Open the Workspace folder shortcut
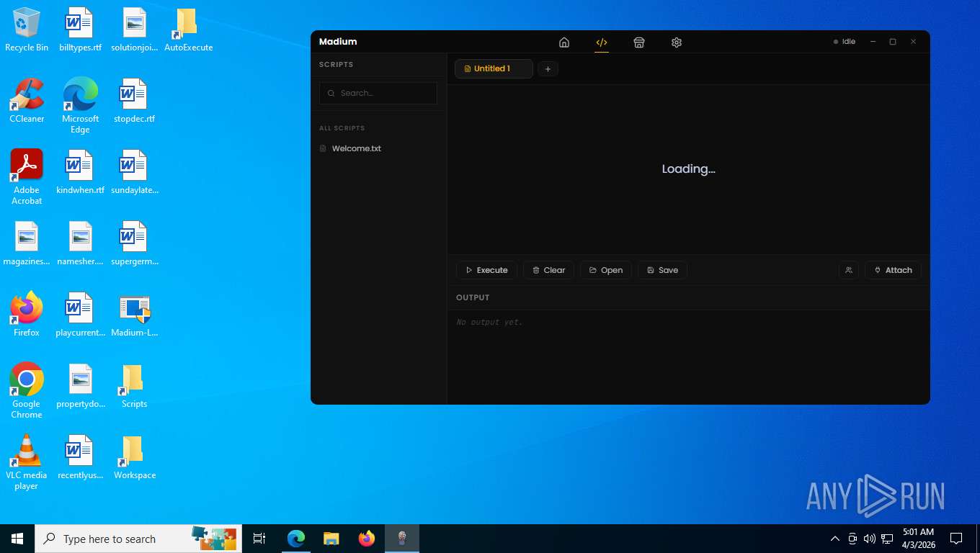980x553 pixels. pos(135,457)
